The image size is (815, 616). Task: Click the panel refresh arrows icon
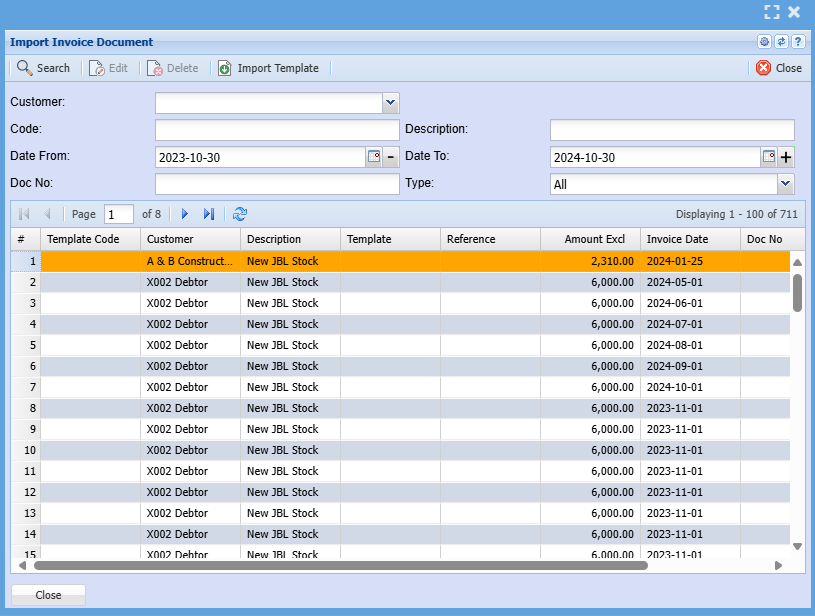click(x=781, y=42)
